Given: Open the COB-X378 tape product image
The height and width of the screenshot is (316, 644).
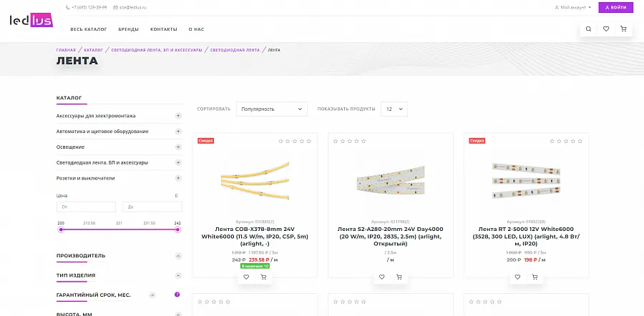Looking at the screenshot, I should pos(255,181).
